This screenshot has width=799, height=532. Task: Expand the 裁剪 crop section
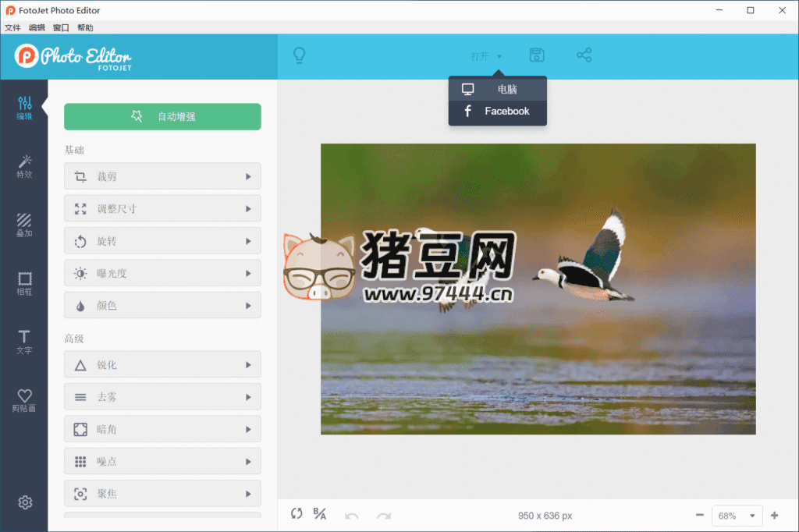[x=162, y=176]
